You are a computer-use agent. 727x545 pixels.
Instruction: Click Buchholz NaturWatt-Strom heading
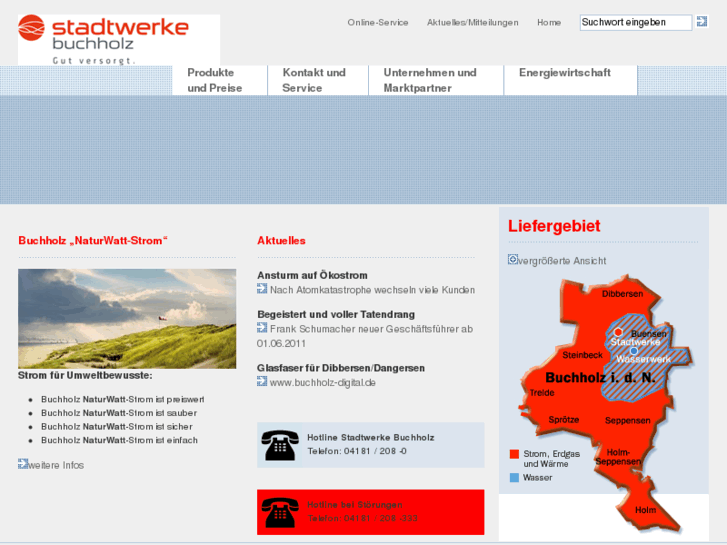pyautogui.click(x=93, y=240)
